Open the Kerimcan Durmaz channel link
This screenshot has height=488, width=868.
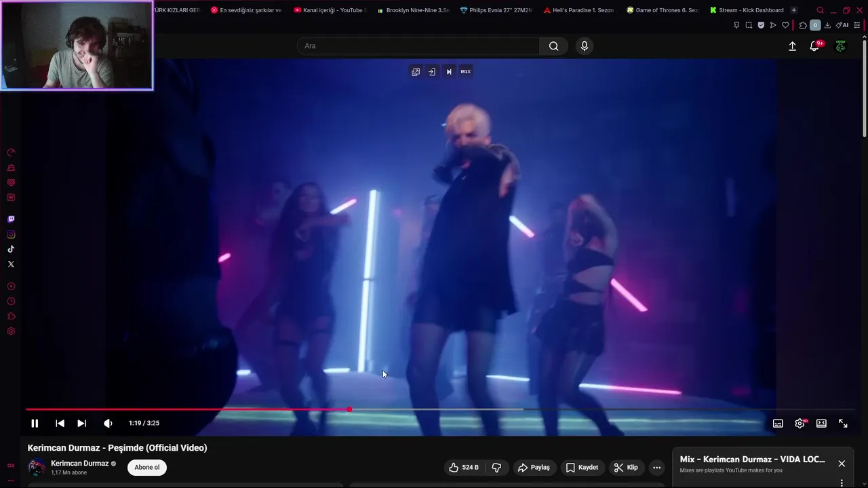(79, 464)
